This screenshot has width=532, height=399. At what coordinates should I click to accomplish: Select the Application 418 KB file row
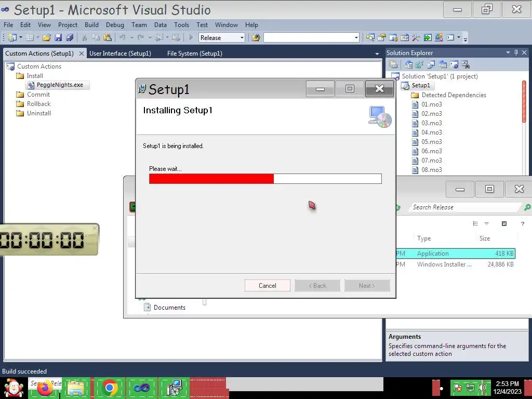(455, 254)
